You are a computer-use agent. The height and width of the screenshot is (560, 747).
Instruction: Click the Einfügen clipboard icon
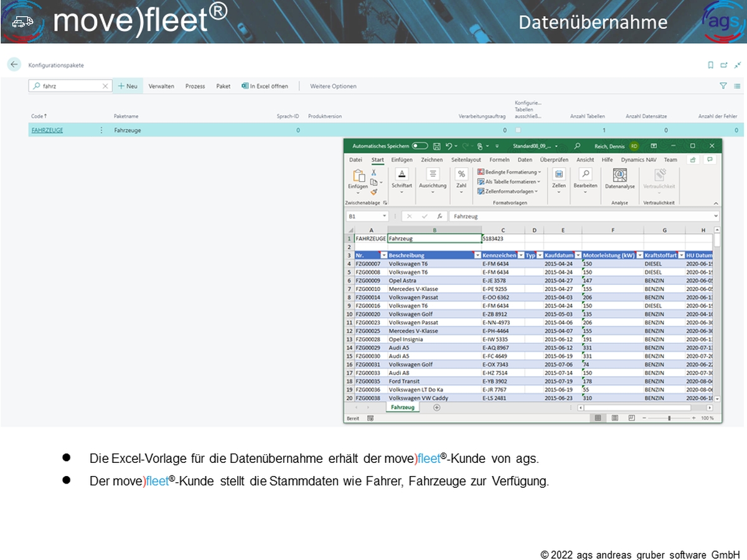click(x=359, y=176)
